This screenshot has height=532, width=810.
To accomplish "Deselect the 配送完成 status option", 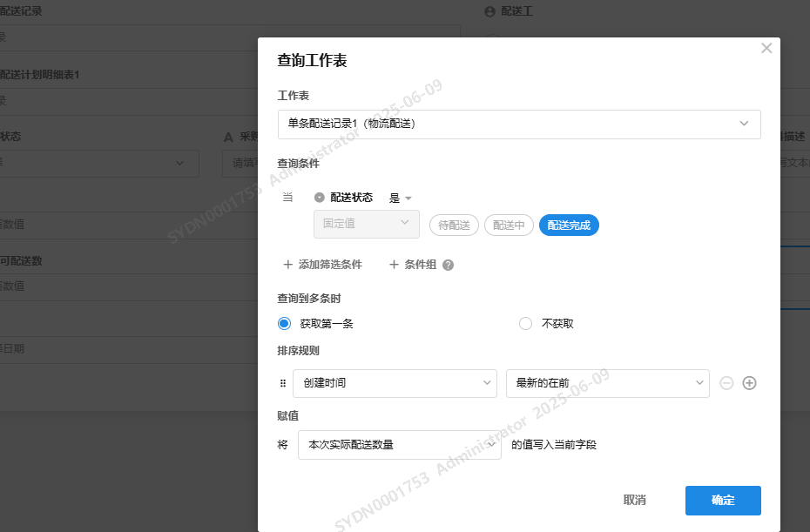I will point(569,226).
